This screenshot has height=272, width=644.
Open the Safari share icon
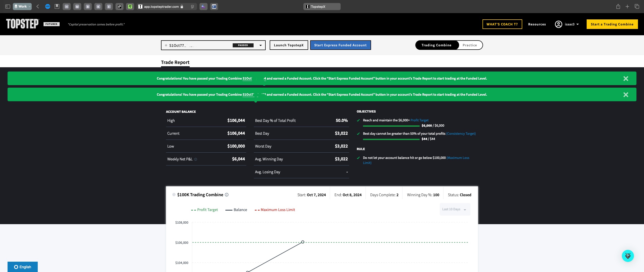pyautogui.click(x=618, y=7)
